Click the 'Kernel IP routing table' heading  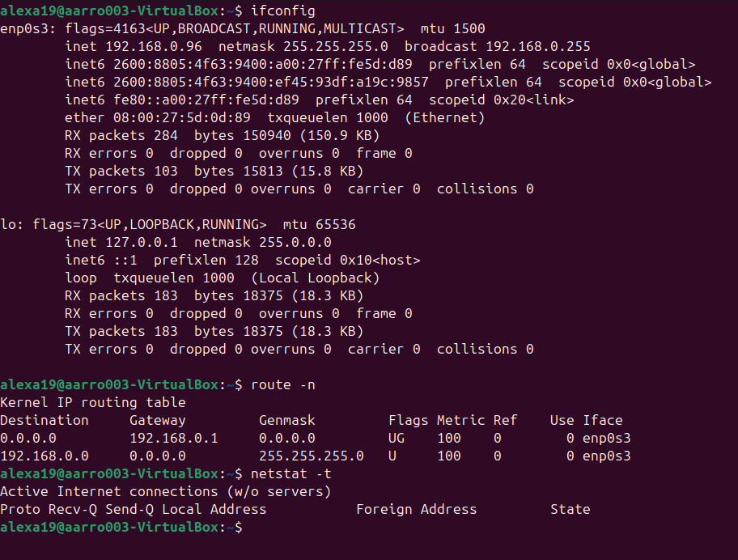93,402
